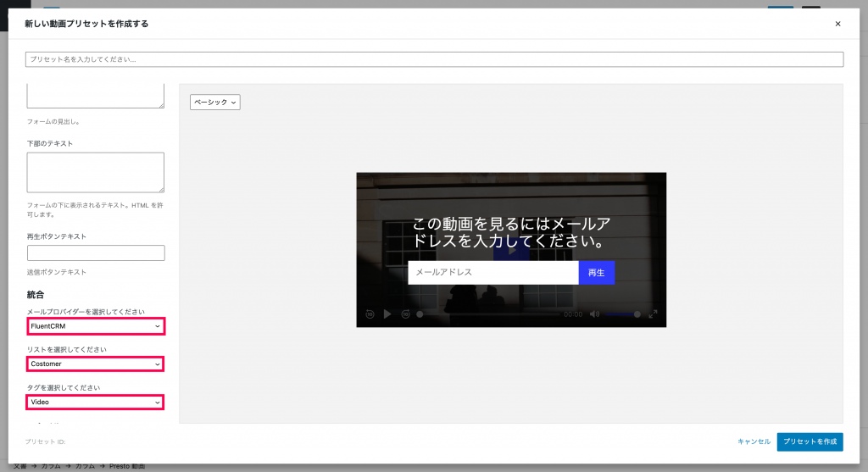This screenshot has width=868, height=472.
Task: Click the form heading textarea at top
Action: tap(95, 96)
